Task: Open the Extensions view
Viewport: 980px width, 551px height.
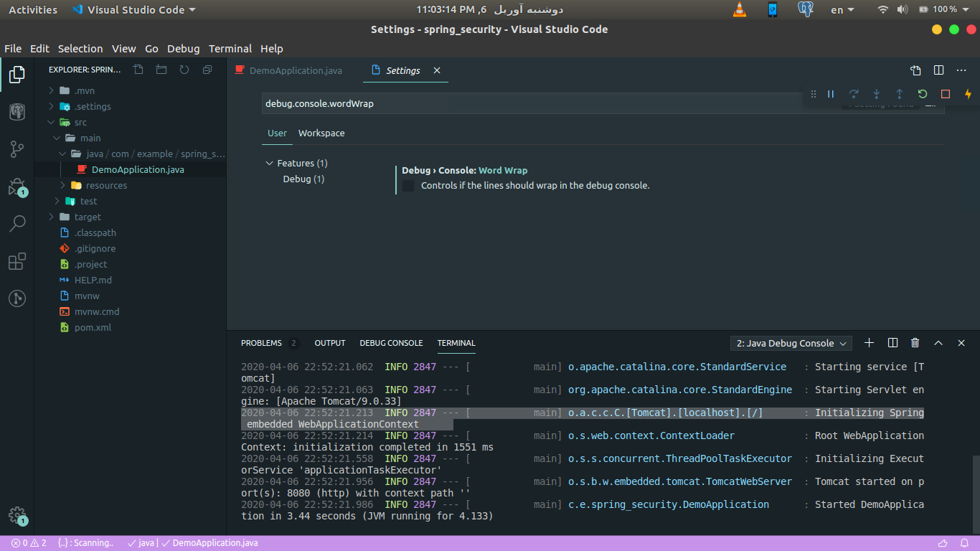Action: pos(17,261)
